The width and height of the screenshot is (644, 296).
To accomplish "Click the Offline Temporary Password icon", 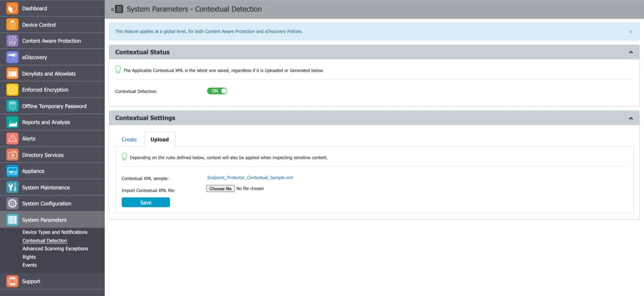I will (x=12, y=106).
